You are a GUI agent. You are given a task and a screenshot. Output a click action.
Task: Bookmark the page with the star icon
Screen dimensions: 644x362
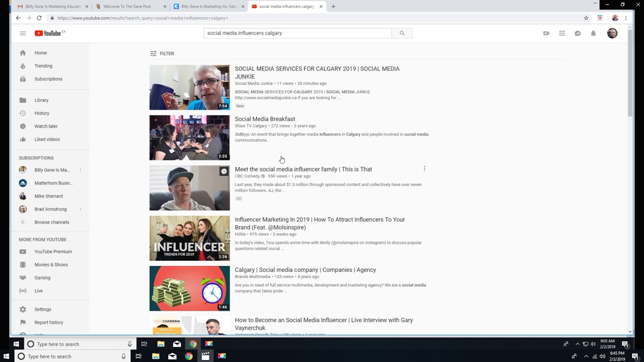pos(586,18)
